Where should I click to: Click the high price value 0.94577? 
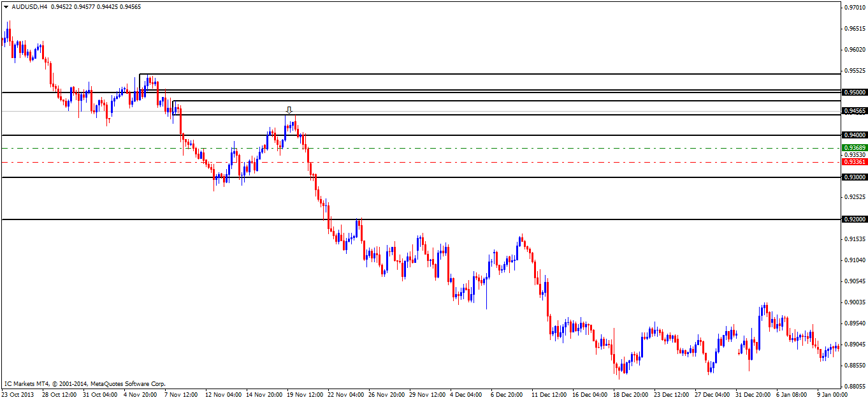click(x=85, y=7)
